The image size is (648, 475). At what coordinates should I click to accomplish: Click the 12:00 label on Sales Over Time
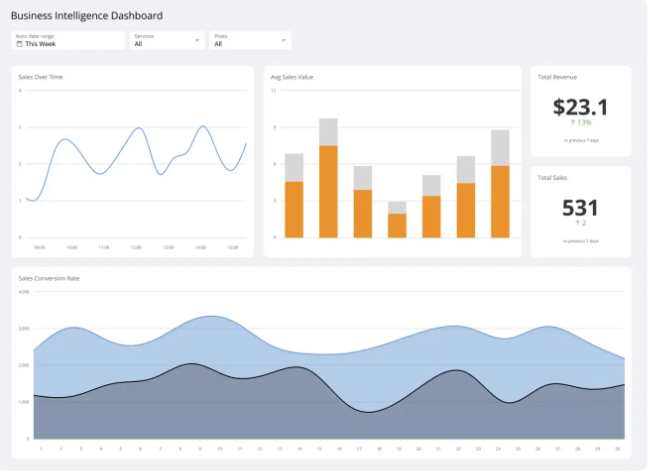(x=136, y=247)
